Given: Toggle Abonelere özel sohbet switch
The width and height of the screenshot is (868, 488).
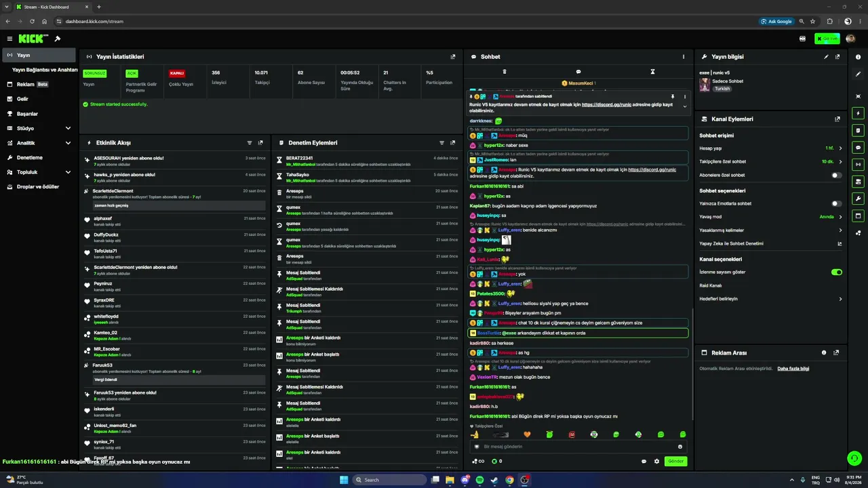Looking at the screenshot, I should pos(837,176).
